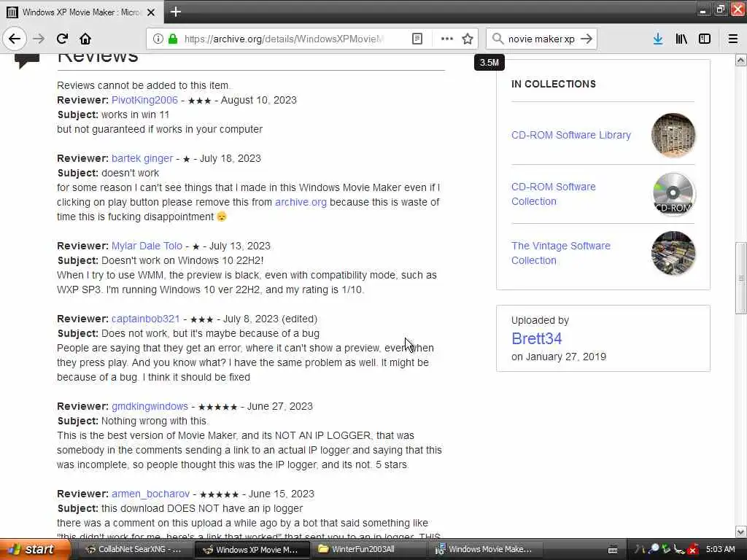
Task: Click scrollbar up arrow
Action: [x=740, y=60]
